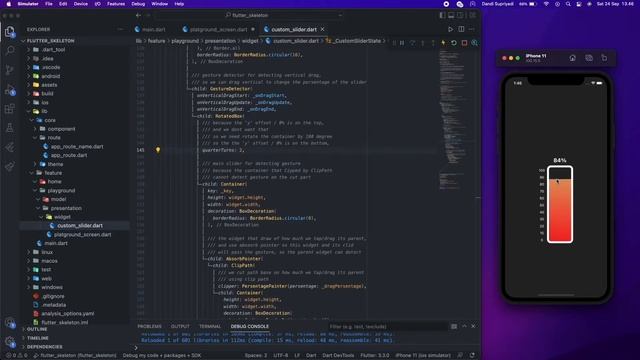Click debug hot restart icon
Image resolution: width=640 pixels, height=360 pixels.
[x=454, y=42]
